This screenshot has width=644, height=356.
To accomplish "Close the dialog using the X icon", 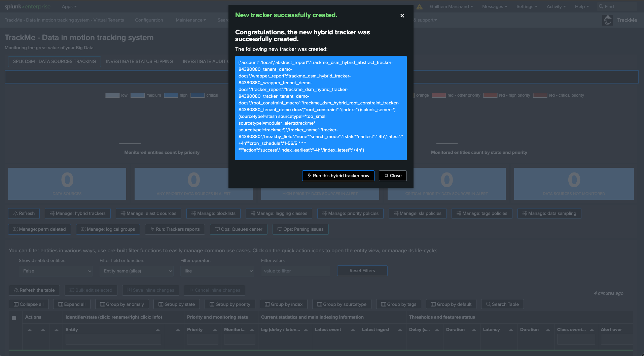I will pyautogui.click(x=402, y=15).
